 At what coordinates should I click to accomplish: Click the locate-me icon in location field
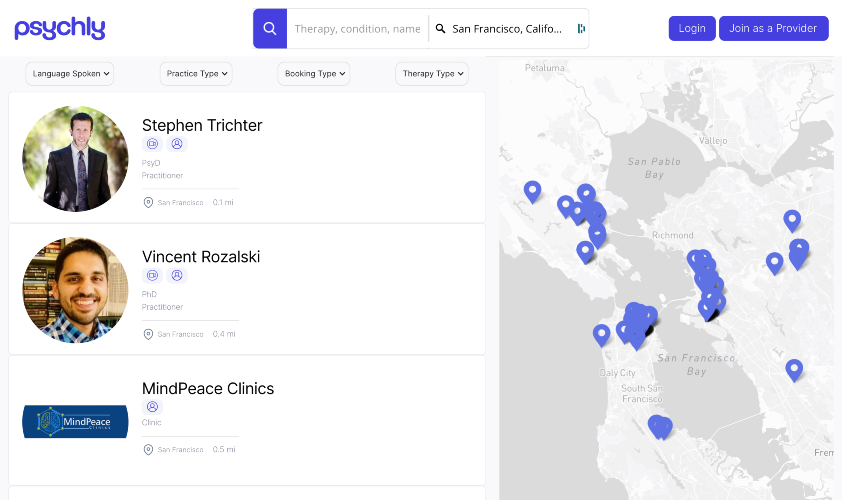tap(581, 28)
